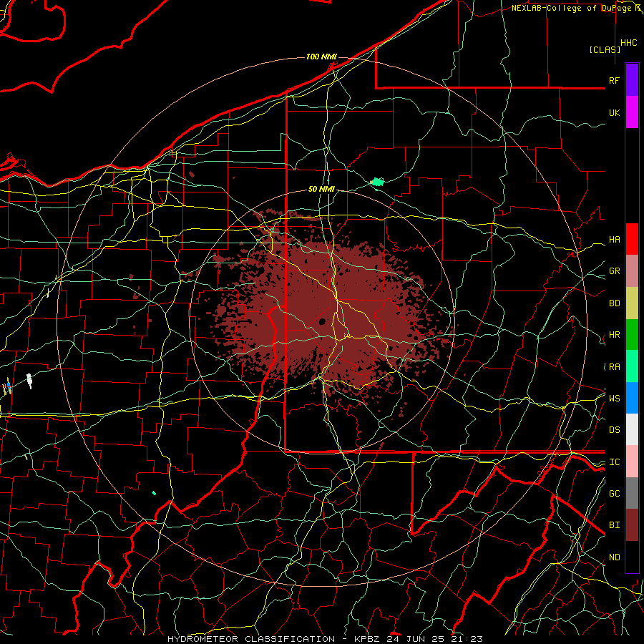The height and width of the screenshot is (644, 644).
Task: Click the HR legend label
Action: click(x=614, y=335)
